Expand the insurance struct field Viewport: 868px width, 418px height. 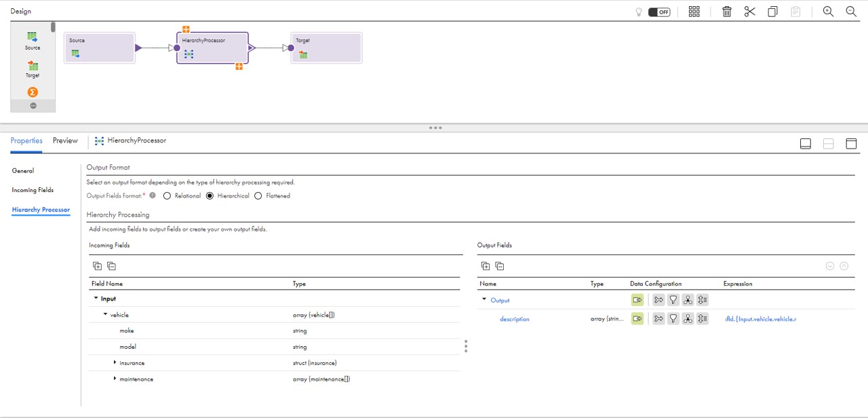115,363
